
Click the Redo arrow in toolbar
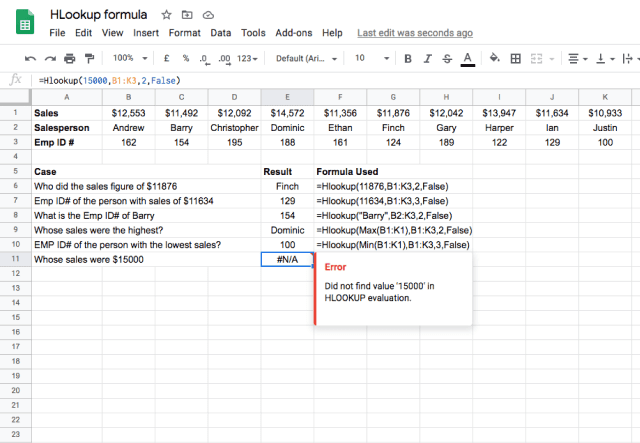[50, 58]
